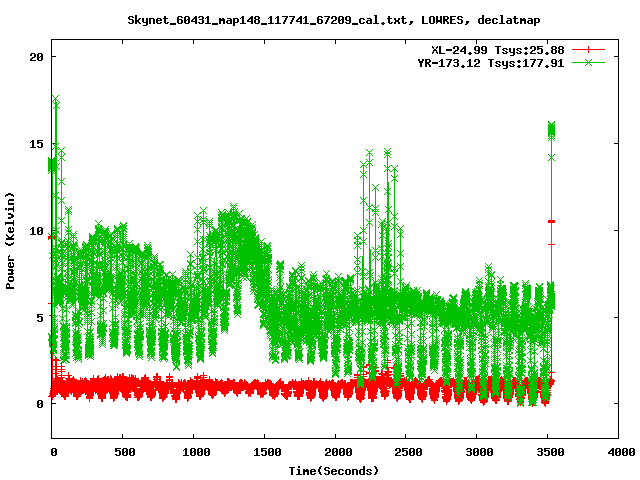This screenshot has height=480, width=640.
Task: Click the red XL legend line sample
Action: (588, 50)
